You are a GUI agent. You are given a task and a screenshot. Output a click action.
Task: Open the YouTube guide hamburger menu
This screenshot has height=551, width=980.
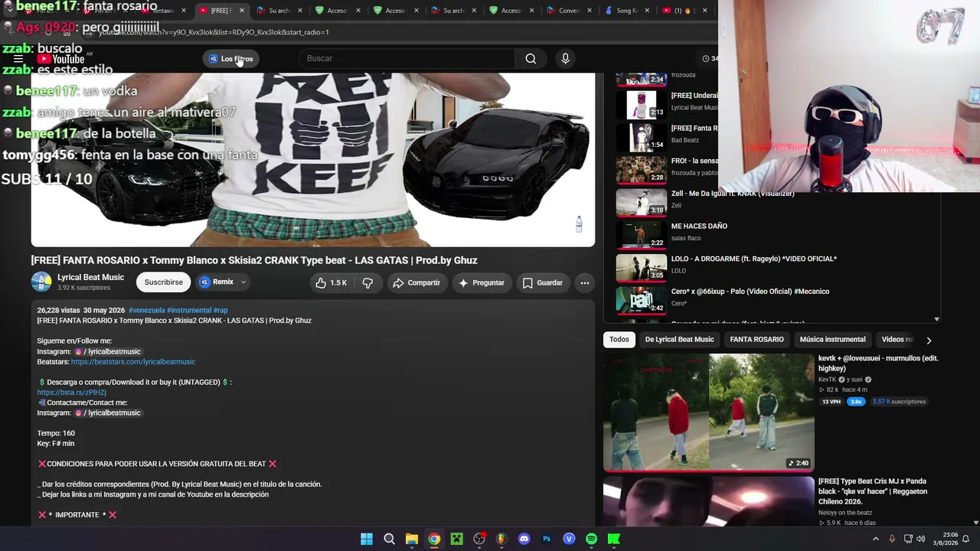tap(18, 59)
